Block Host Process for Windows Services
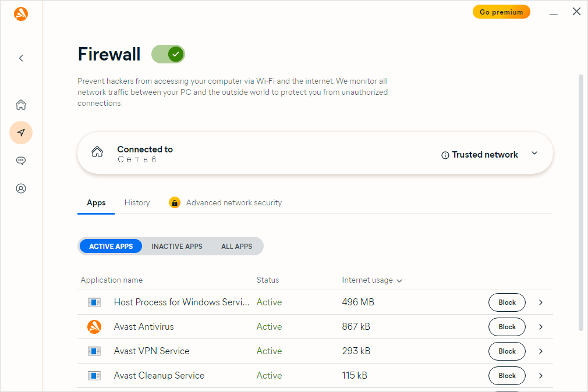The image size is (588, 392). [x=506, y=302]
